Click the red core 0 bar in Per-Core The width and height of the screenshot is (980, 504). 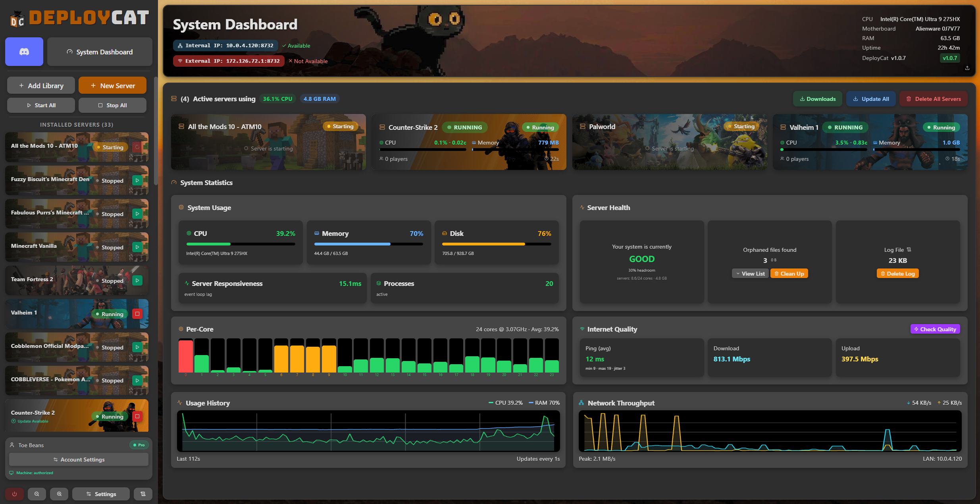click(186, 356)
